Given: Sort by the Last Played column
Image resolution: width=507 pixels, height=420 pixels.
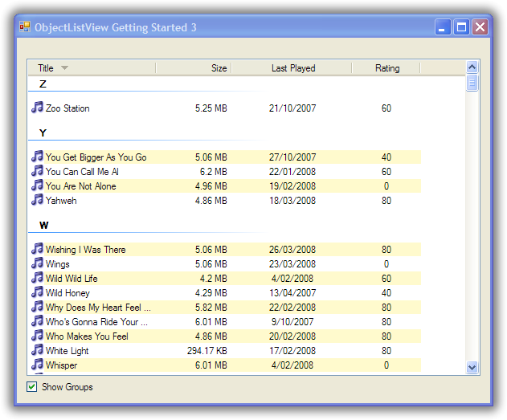Looking at the screenshot, I should point(292,68).
